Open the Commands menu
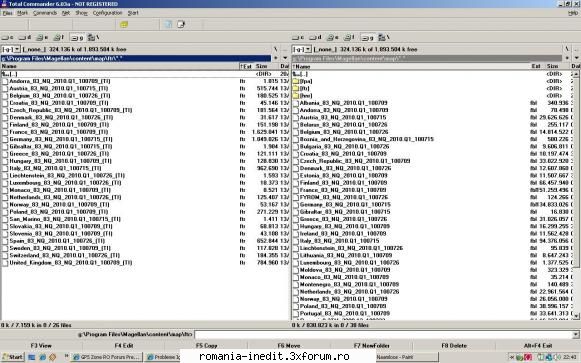This screenshot has width=581, height=363. (45, 13)
